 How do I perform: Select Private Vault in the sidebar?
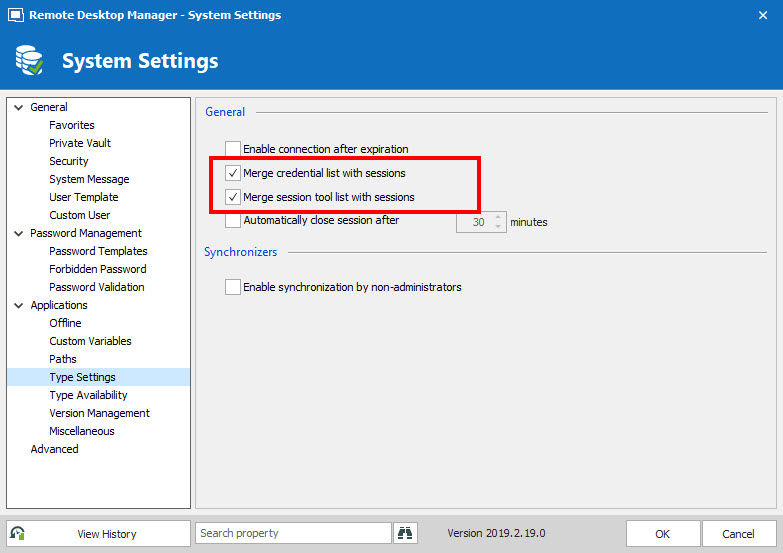[x=80, y=143]
